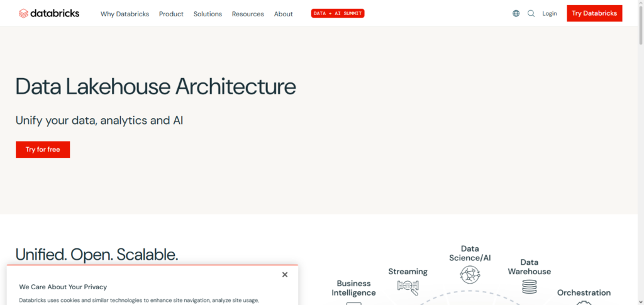Click the Business Intelligence label
Viewport: 644px width, 305px height.
tap(353, 288)
